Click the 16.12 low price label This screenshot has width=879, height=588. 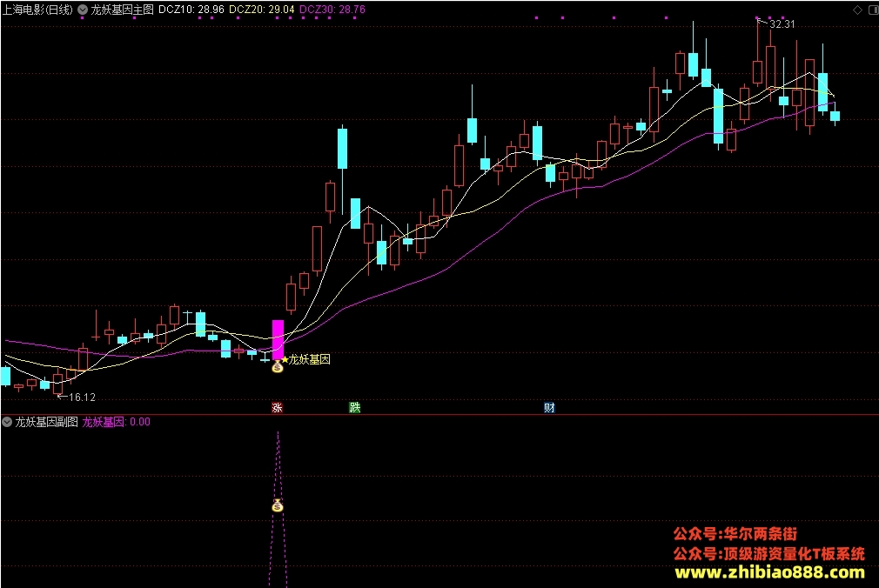[82, 398]
